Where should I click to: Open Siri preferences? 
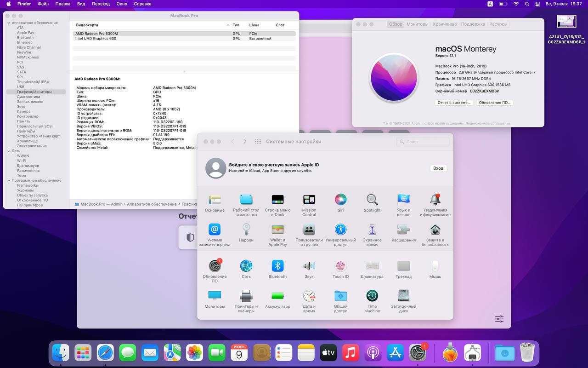tap(340, 200)
